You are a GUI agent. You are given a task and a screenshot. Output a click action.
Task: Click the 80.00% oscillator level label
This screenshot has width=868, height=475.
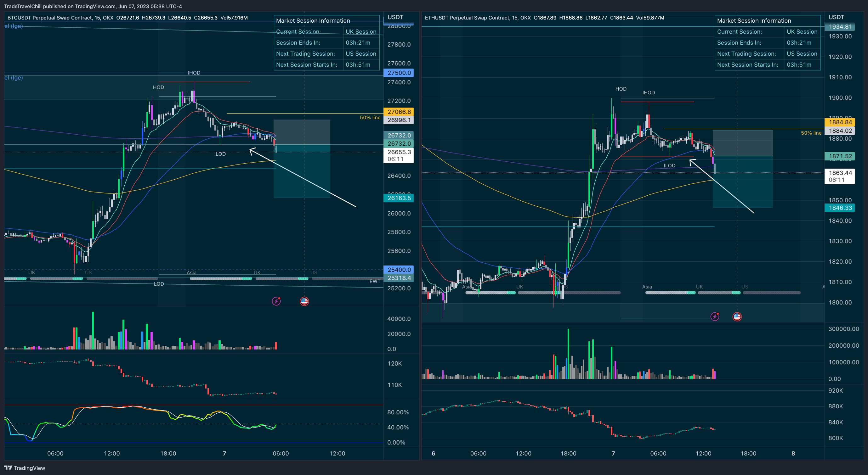[x=398, y=412]
